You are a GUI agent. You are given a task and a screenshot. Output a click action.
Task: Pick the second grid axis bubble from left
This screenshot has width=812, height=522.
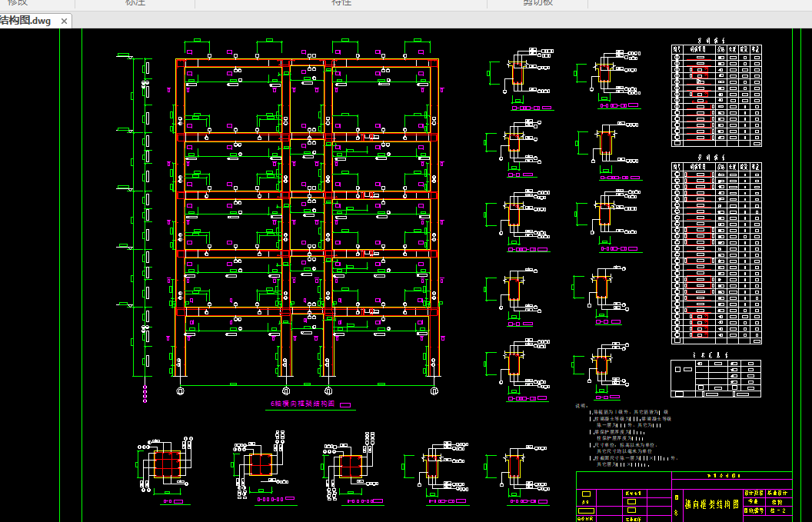pyautogui.click(x=285, y=391)
